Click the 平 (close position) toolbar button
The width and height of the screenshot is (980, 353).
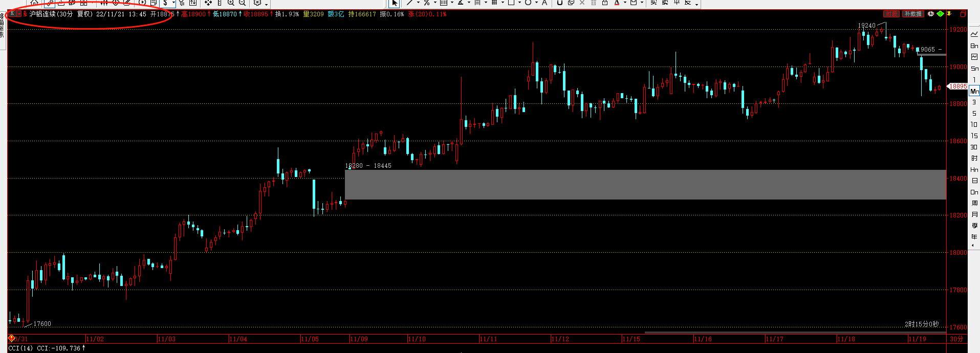point(677,3)
